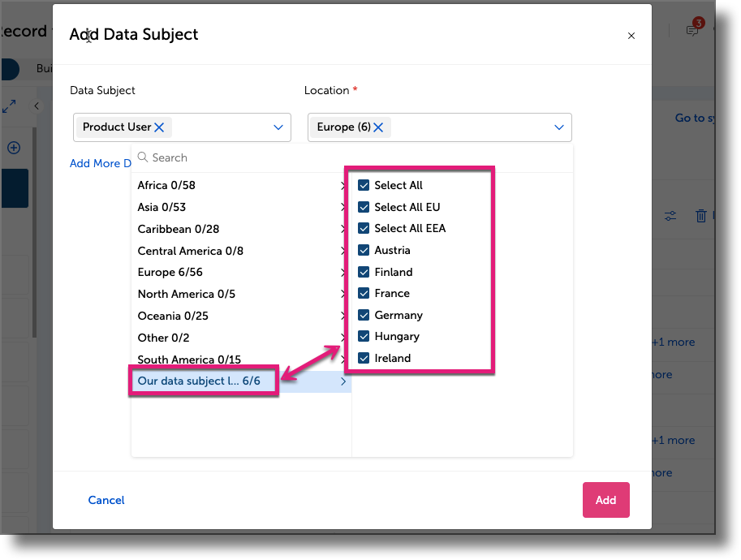The image size is (741, 560).
Task: Click the magnifier icon in the search bar
Action: [x=142, y=157]
